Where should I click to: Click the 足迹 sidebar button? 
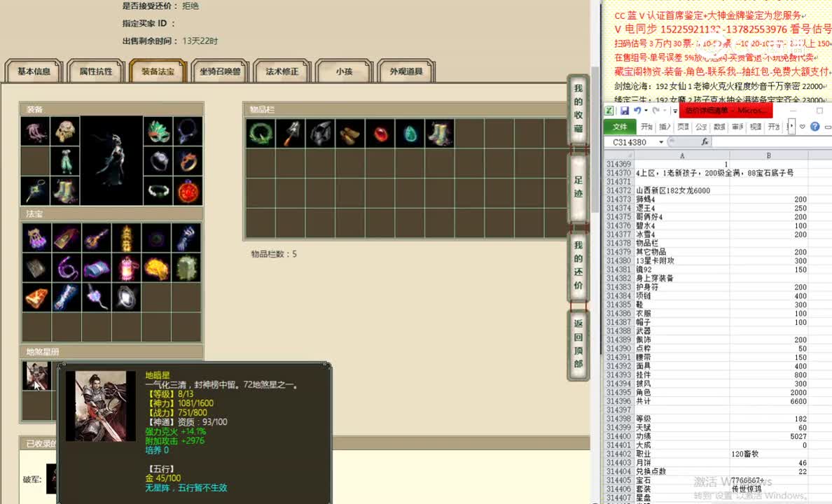(578, 185)
